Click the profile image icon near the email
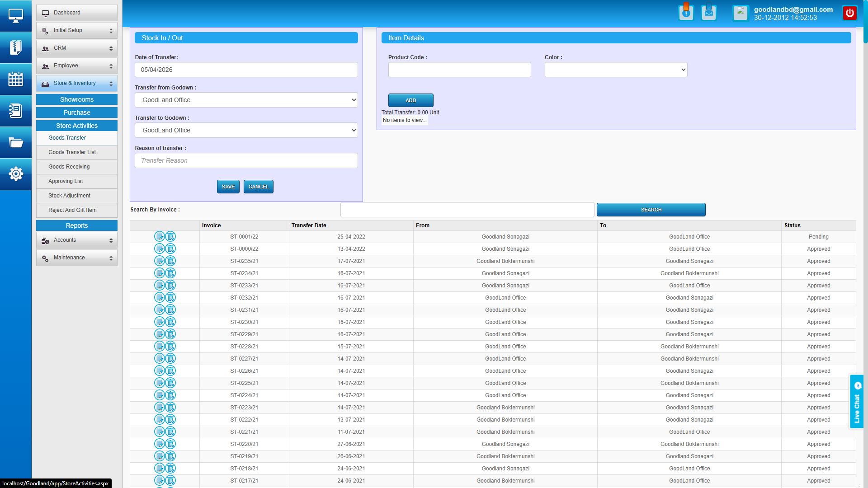This screenshot has height=488, width=868. pos(740,13)
